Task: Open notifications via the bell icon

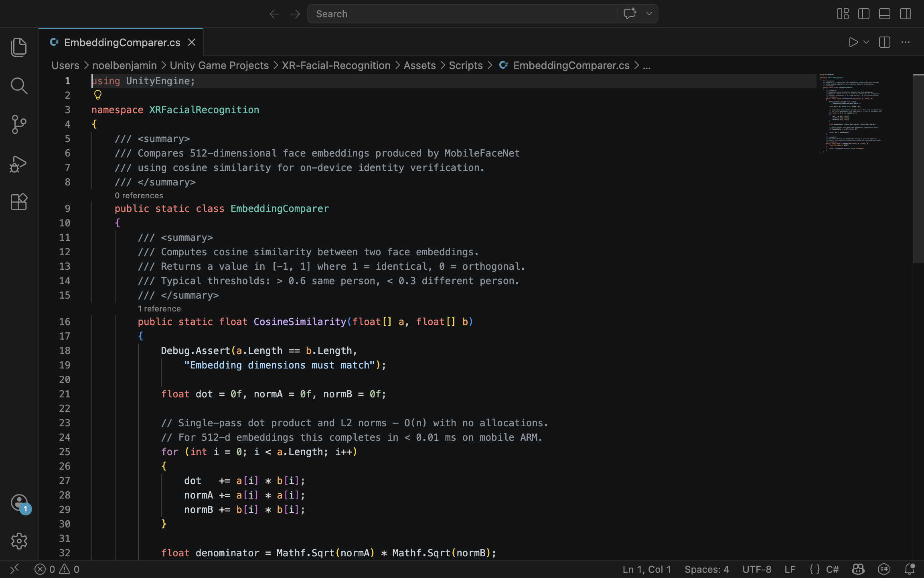Action: click(x=910, y=569)
